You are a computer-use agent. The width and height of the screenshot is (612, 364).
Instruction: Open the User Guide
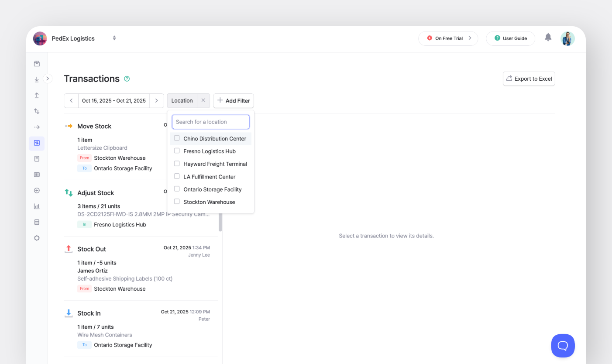pyautogui.click(x=510, y=38)
